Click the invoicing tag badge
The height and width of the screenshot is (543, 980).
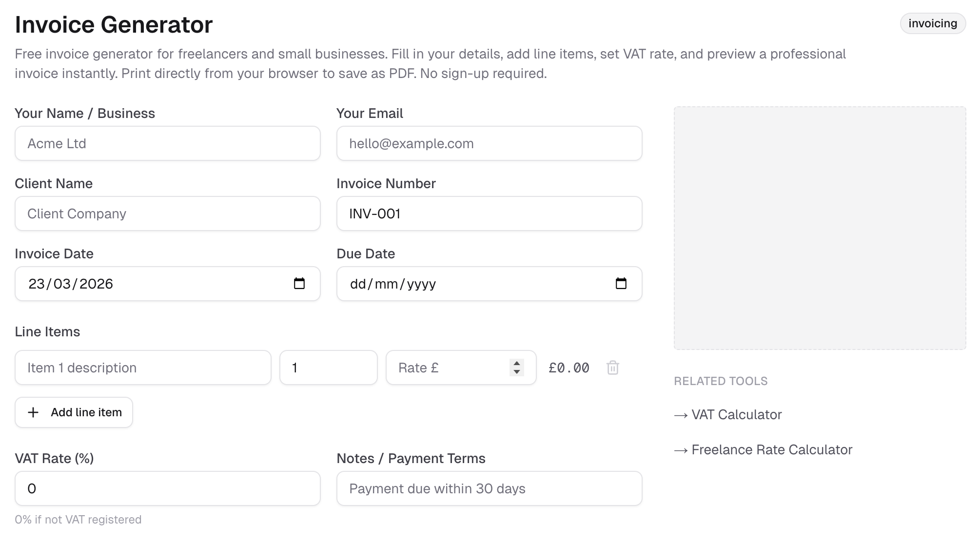coord(932,23)
